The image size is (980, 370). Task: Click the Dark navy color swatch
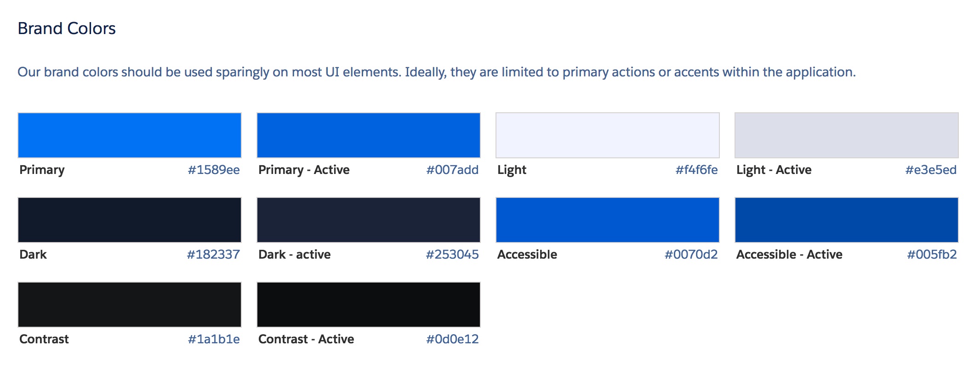pyautogui.click(x=130, y=220)
